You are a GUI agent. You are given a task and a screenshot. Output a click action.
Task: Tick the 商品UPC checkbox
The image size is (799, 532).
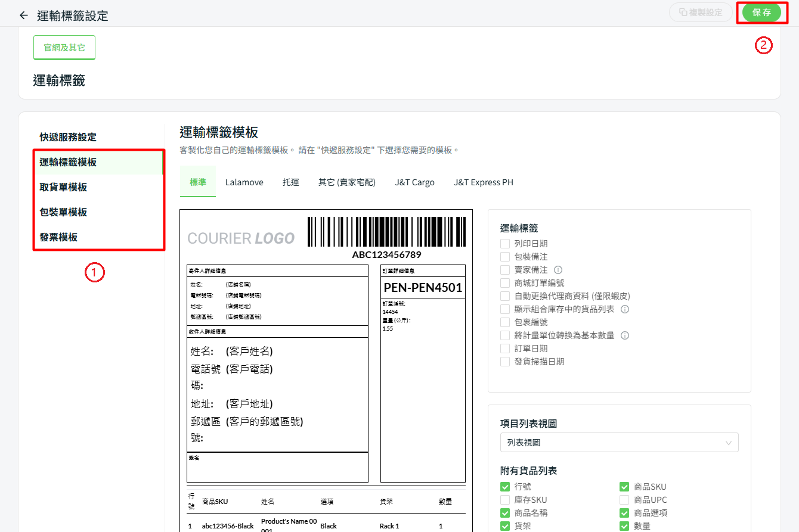click(x=624, y=500)
